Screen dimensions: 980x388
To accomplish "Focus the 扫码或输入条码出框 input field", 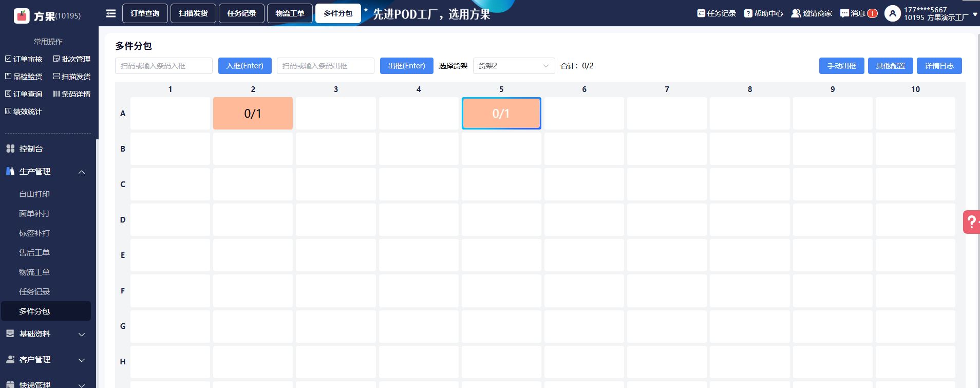I will coord(326,66).
